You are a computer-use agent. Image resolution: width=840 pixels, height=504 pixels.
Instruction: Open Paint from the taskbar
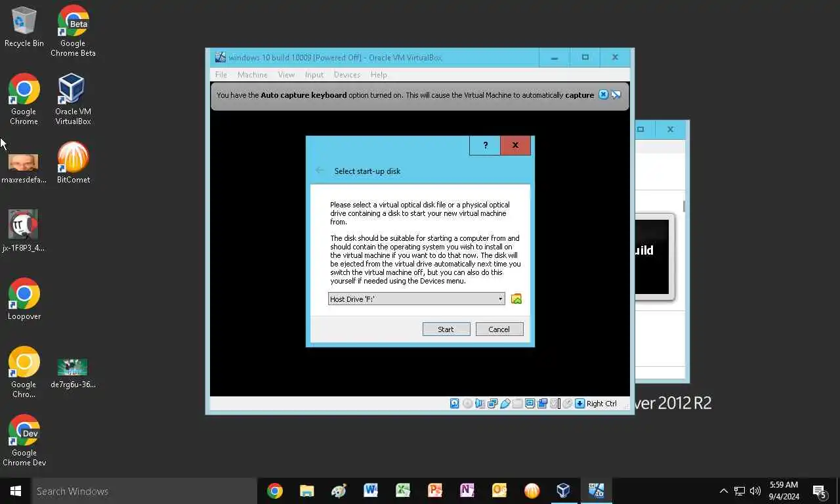tap(339, 491)
